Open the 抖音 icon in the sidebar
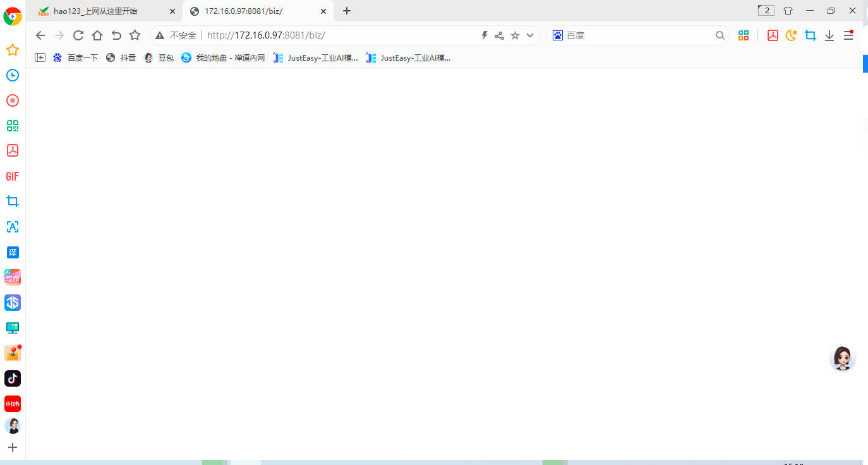The width and height of the screenshot is (868, 465). pos(13,378)
